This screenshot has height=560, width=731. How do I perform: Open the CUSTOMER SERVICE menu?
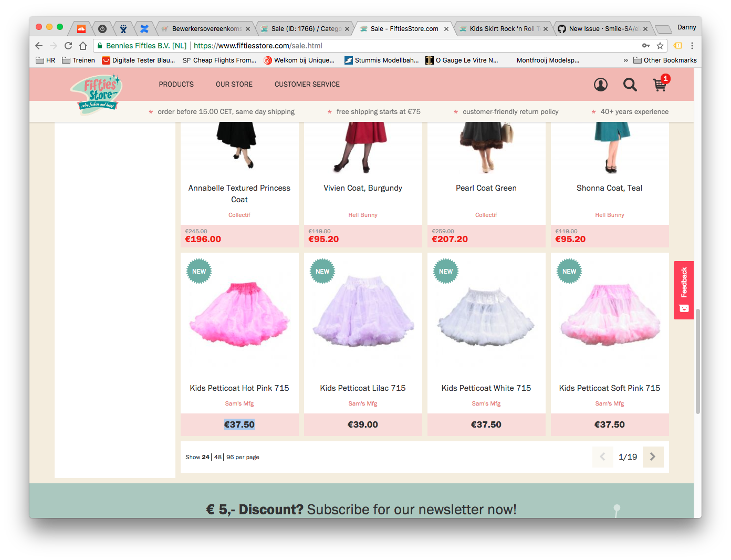point(307,85)
